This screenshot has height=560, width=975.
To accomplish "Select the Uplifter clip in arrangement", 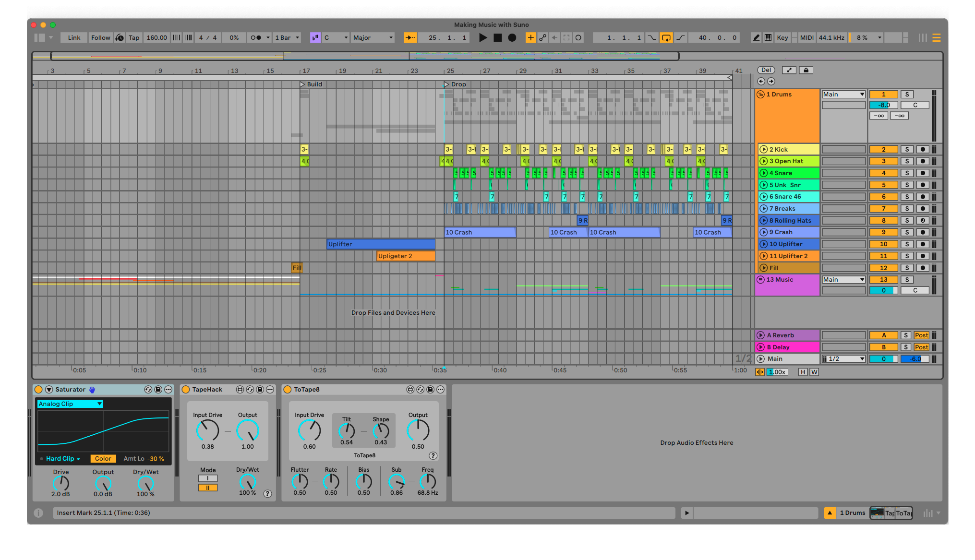I will tap(380, 244).
